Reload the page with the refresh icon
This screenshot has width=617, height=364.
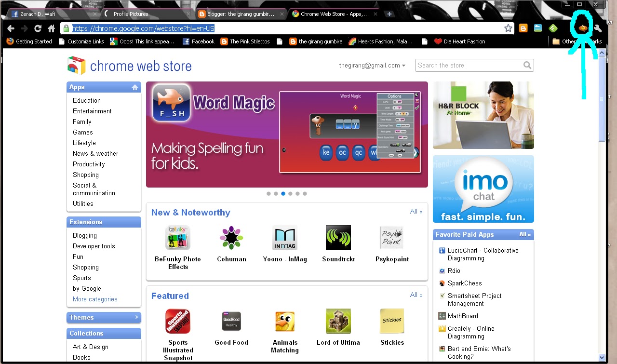pyautogui.click(x=38, y=28)
